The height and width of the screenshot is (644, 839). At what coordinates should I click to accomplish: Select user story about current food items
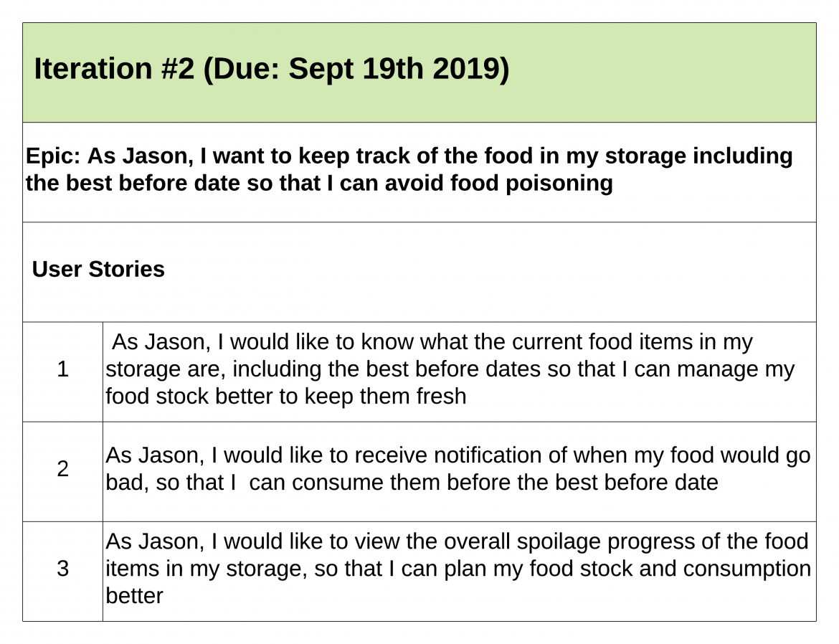click(x=459, y=371)
